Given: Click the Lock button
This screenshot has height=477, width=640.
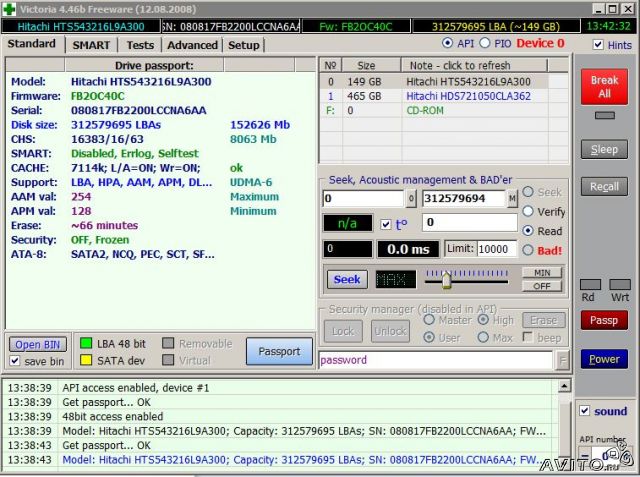Looking at the screenshot, I should tap(343, 331).
